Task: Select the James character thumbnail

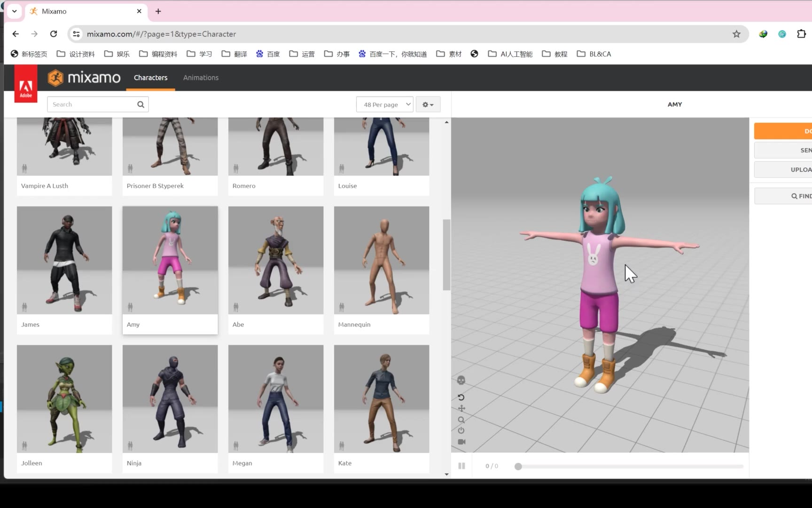Action: pyautogui.click(x=64, y=260)
